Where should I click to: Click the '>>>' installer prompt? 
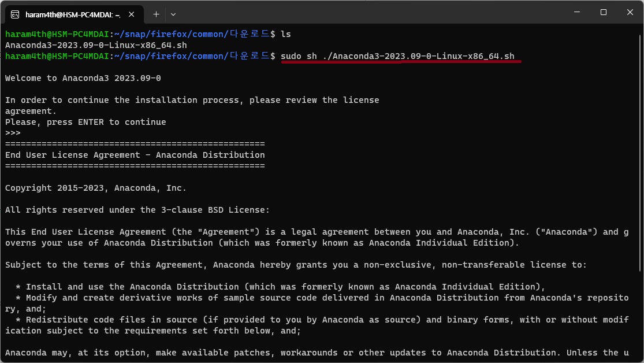(x=13, y=133)
